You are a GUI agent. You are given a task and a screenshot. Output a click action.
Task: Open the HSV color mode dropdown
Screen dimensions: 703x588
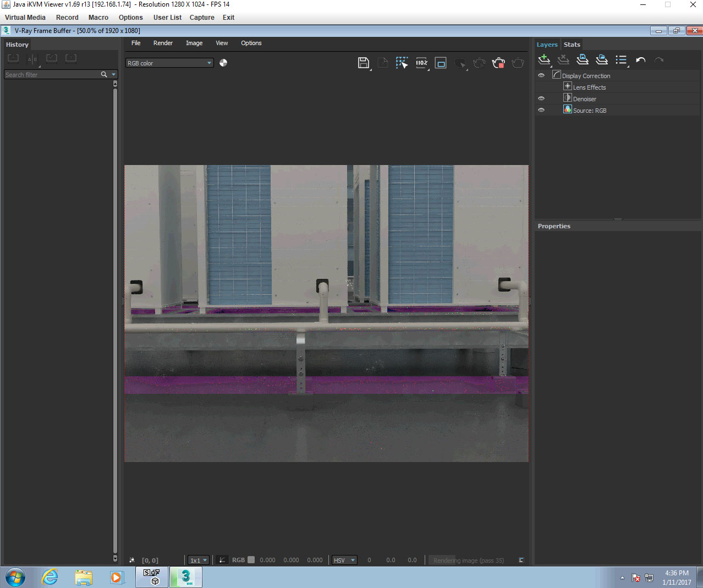click(345, 560)
